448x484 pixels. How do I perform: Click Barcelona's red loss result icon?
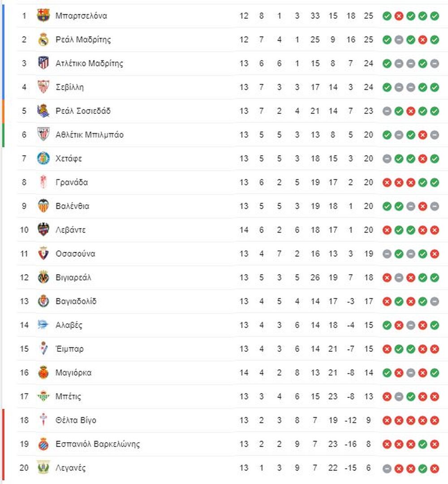tap(399, 16)
